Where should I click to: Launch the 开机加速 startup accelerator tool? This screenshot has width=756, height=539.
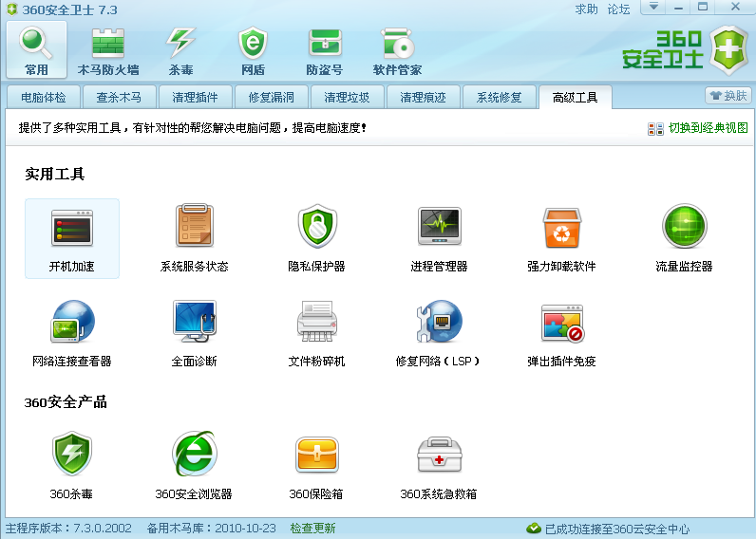(x=72, y=238)
